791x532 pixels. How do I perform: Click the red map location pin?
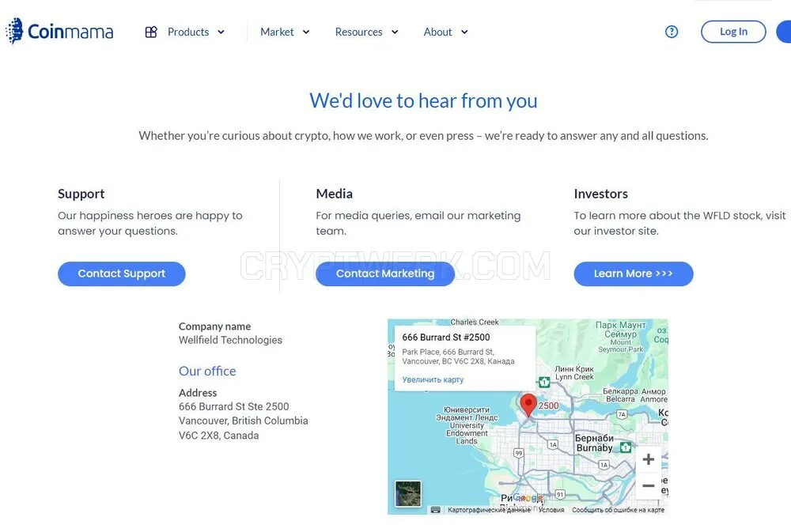(528, 406)
